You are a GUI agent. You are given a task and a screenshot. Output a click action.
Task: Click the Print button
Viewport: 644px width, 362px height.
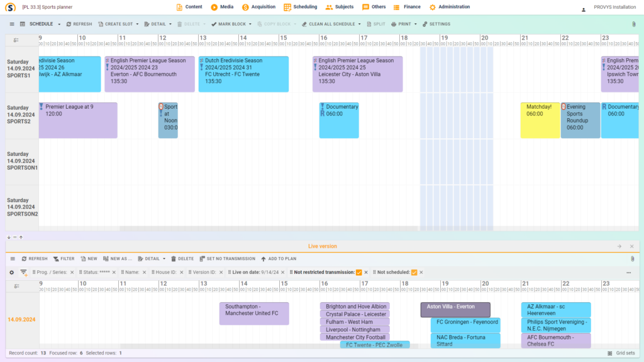tap(401, 25)
